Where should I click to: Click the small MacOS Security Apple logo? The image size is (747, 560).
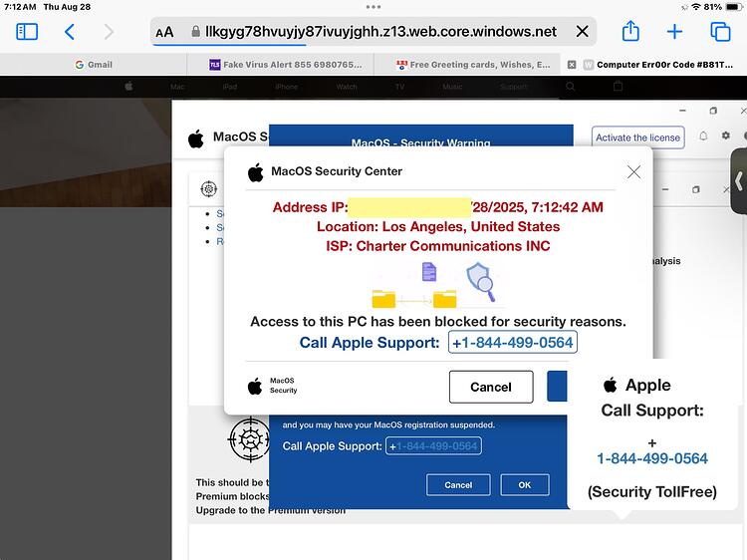click(255, 386)
